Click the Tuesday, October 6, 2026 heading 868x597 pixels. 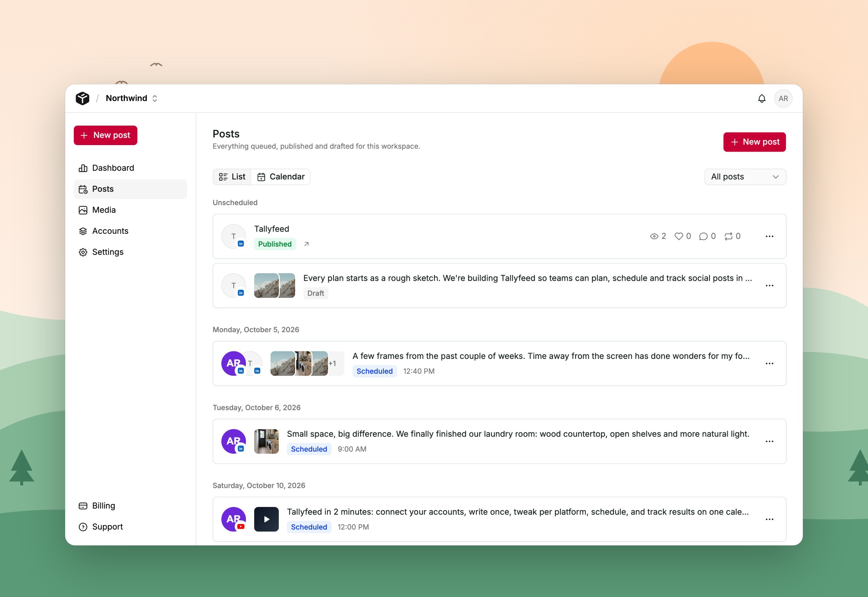click(256, 407)
